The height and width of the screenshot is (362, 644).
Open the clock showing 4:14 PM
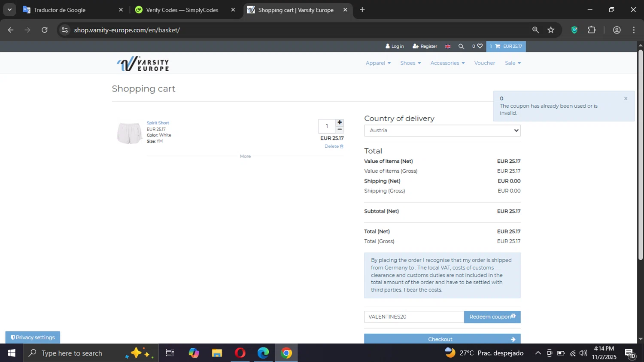pos(604,353)
